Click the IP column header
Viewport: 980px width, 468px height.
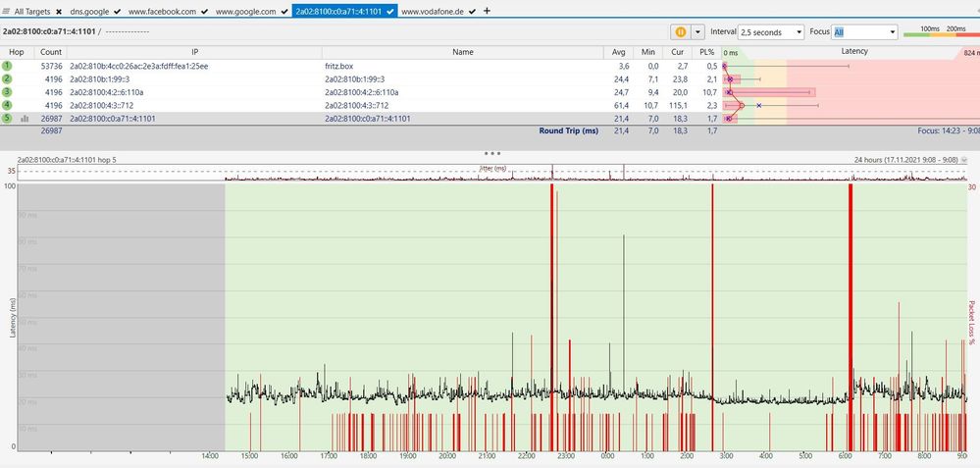pyautogui.click(x=194, y=52)
